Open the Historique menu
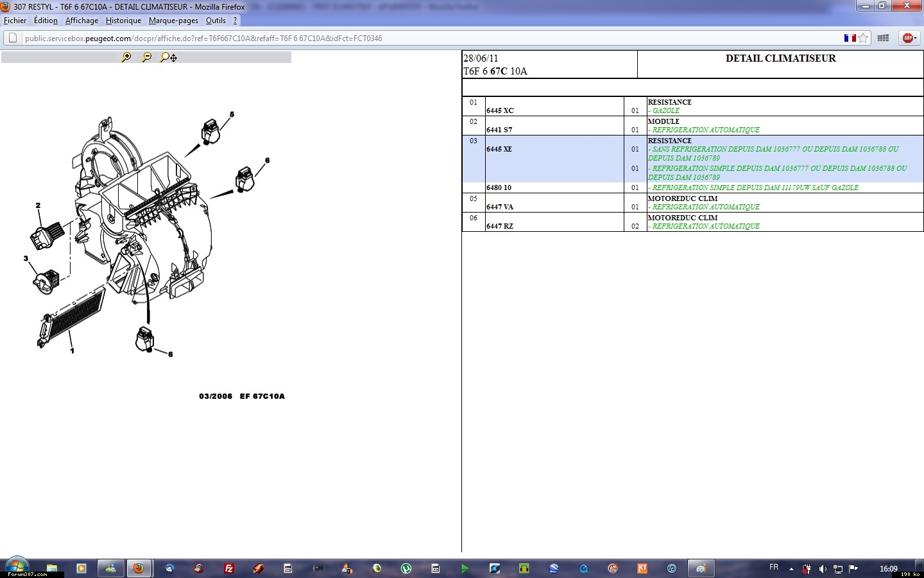 [x=123, y=21]
